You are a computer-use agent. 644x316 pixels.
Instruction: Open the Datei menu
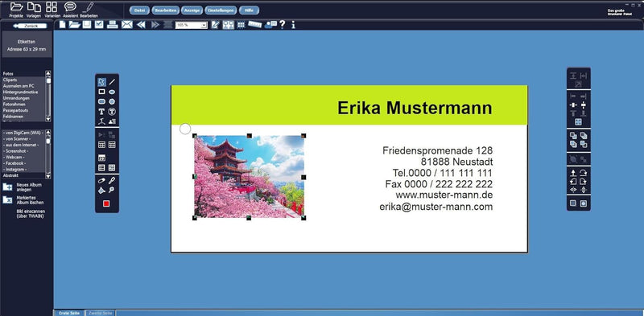(x=138, y=10)
